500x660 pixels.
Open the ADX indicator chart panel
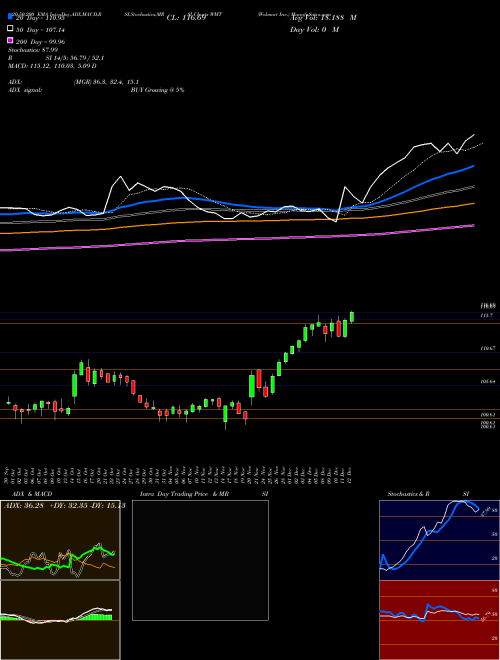60,540
